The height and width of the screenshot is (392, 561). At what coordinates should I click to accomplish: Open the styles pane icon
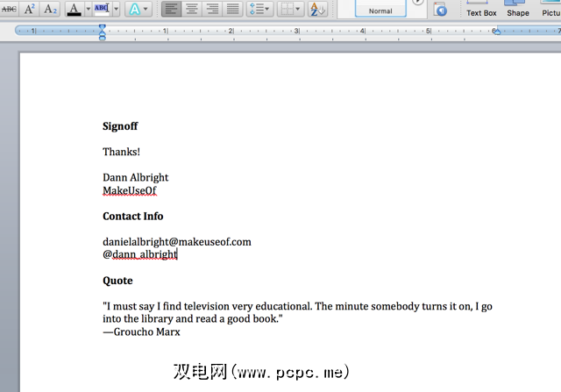point(440,9)
